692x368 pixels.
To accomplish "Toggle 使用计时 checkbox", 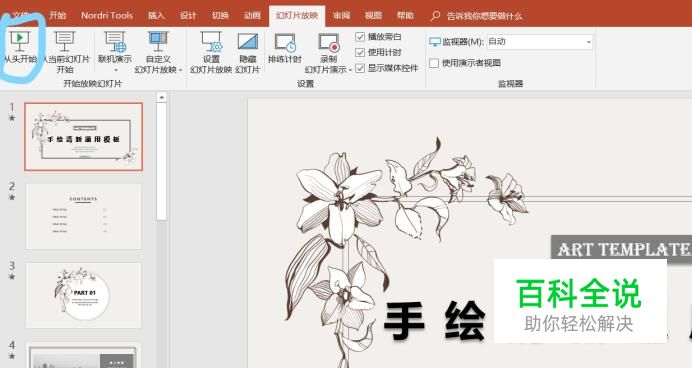I will [x=360, y=53].
